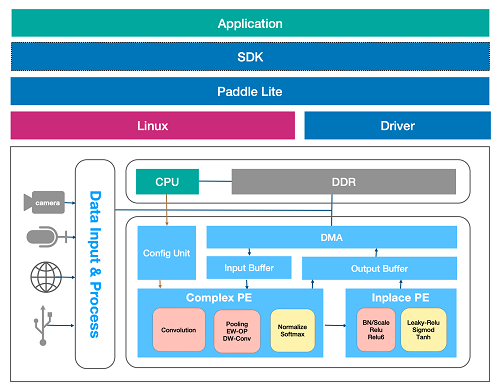Select the USB symbol icon

click(43, 325)
